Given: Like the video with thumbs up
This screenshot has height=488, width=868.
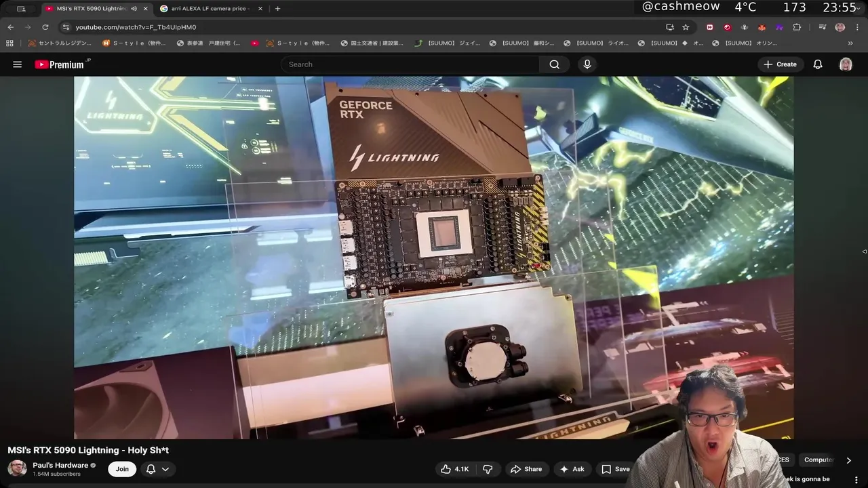Looking at the screenshot, I should coord(454,469).
